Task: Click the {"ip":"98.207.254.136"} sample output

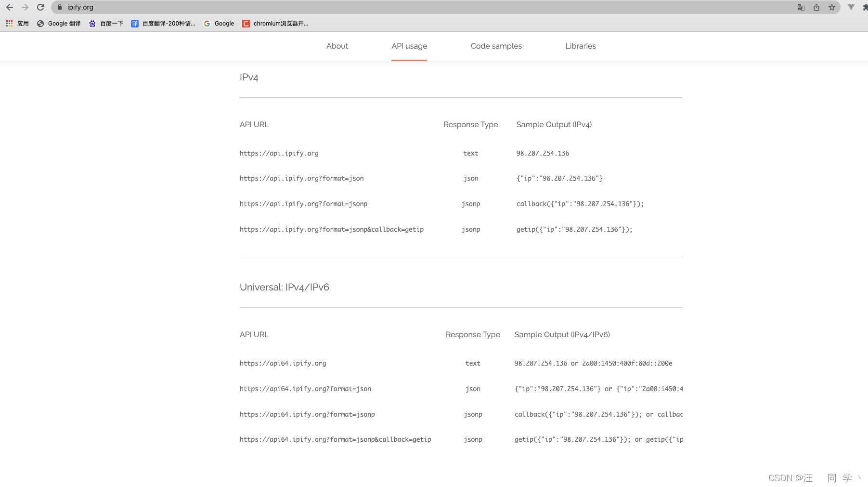Action: click(559, 178)
